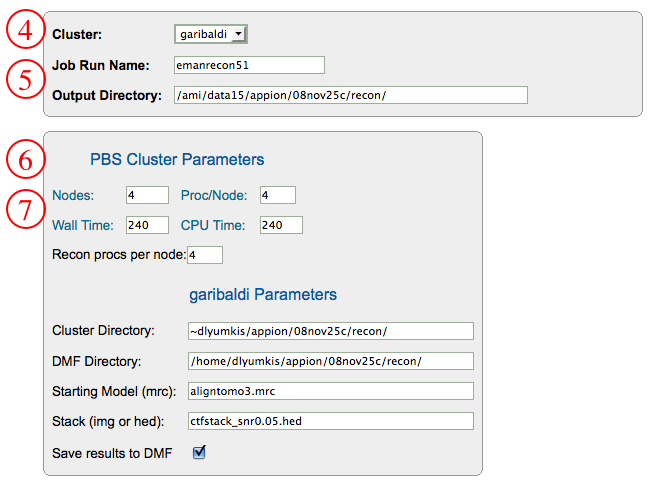652x485 pixels.
Task: Open the Cluster dropdown showing garibaldi
Action: pos(210,34)
